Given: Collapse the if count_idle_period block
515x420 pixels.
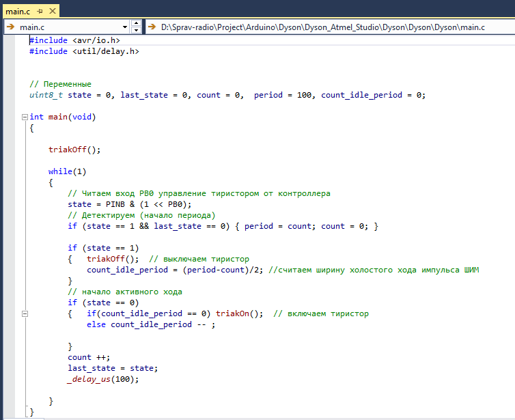Looking at the screenshot, I should click(25, 313).
